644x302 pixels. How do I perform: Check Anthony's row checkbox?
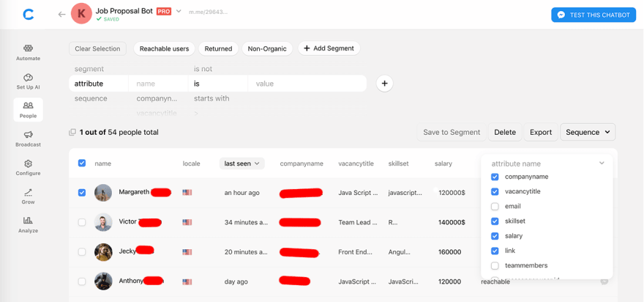pos(82,281)
